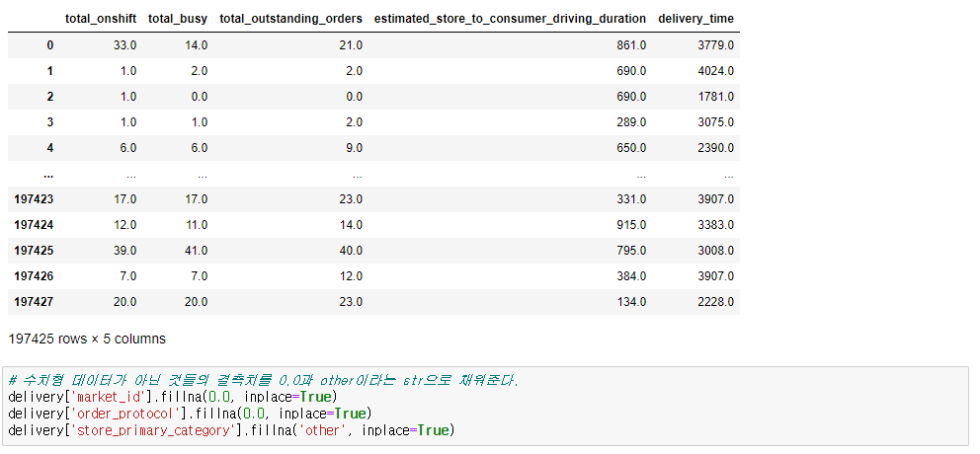This screenshot has width=980, height=454.
Task: Select the delivery_time column header
Action: (695, 19)
